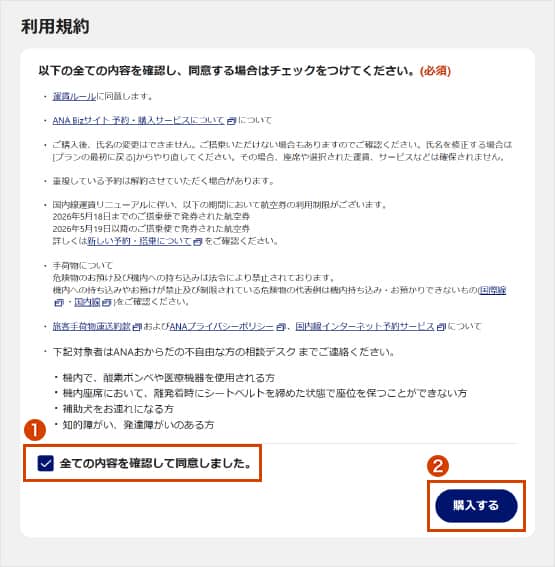Open the 国内線 prohibited items link
The image size is (555, 567).
[x=87, y=302]
